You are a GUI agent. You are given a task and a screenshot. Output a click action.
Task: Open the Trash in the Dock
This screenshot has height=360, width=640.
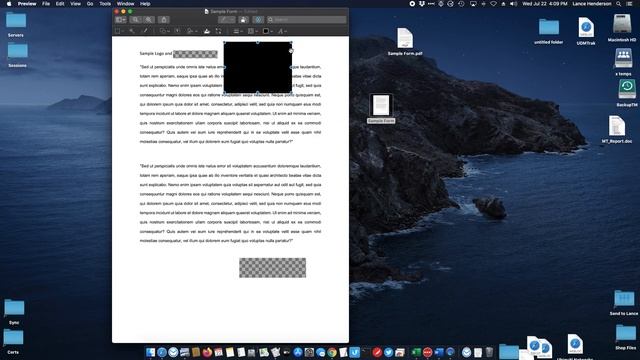489,352
